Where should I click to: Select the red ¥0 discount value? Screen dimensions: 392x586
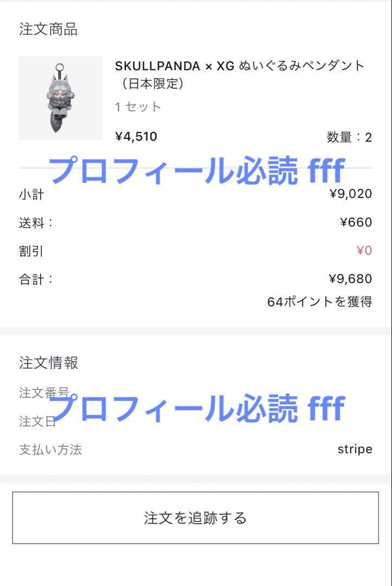pos(364,251)
